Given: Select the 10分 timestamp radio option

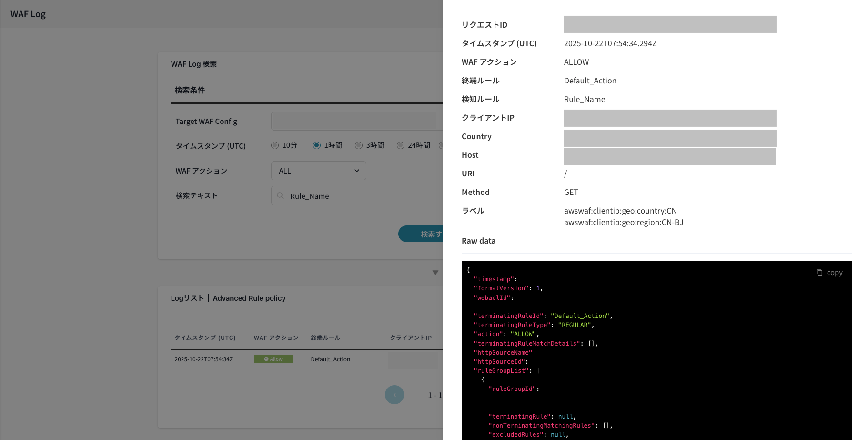Looking at the screenshot, I should (x=275, y=145).
